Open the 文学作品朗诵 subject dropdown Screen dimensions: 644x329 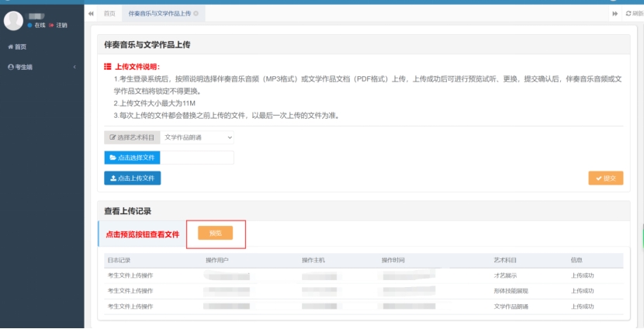197,137
